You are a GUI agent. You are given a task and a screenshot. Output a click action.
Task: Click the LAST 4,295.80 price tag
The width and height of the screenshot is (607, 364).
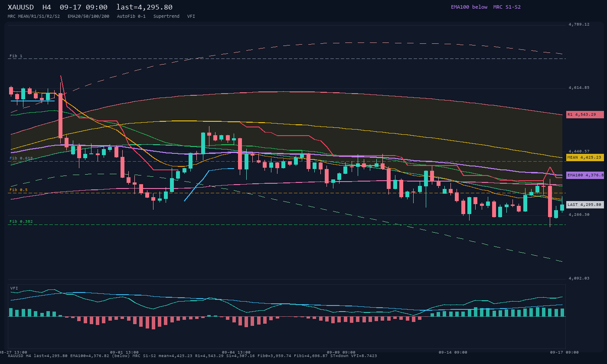click(x=585, y=205)
